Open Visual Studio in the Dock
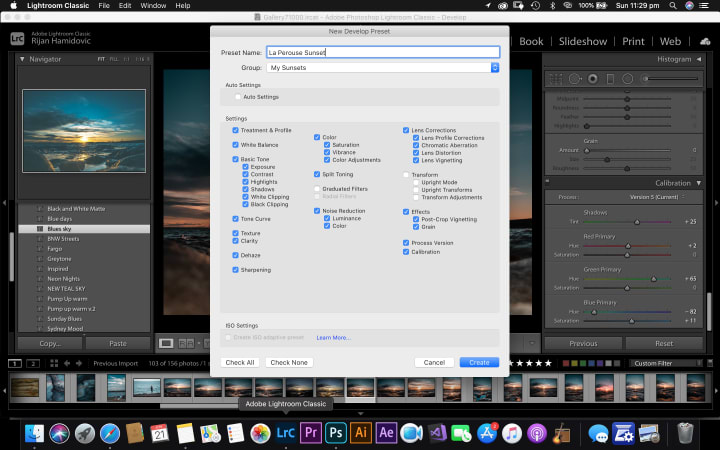The width and height of the screenshot is (720, 450). point(437,433)
